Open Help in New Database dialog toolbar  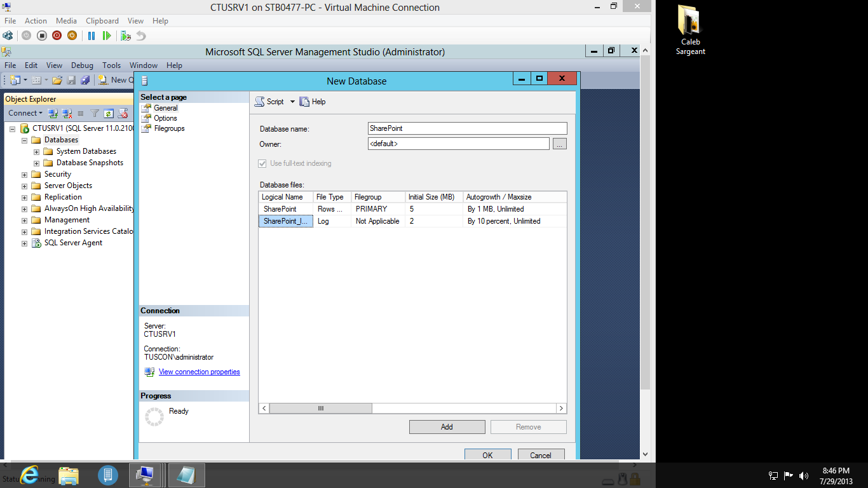click(x=313, y=102)
